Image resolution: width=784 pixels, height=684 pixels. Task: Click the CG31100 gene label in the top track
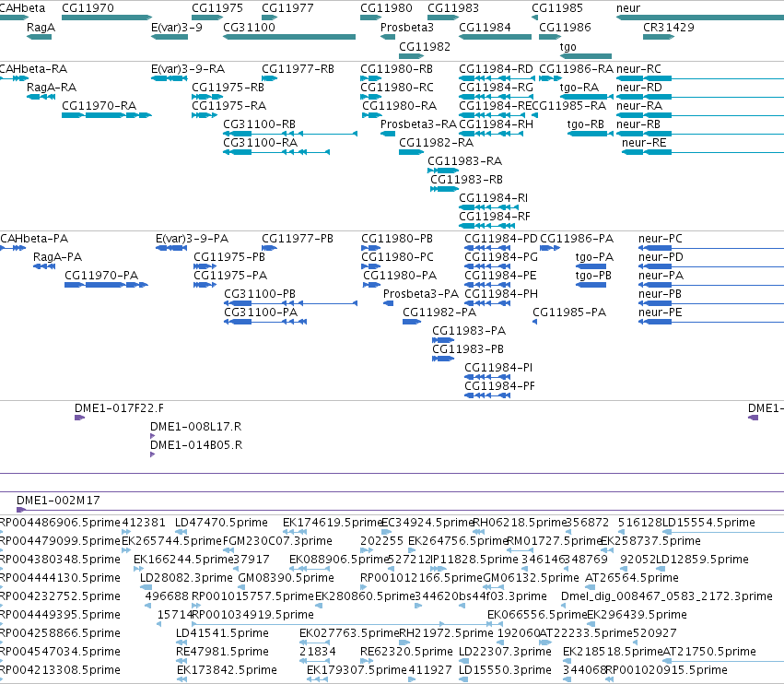click(249, 28)
